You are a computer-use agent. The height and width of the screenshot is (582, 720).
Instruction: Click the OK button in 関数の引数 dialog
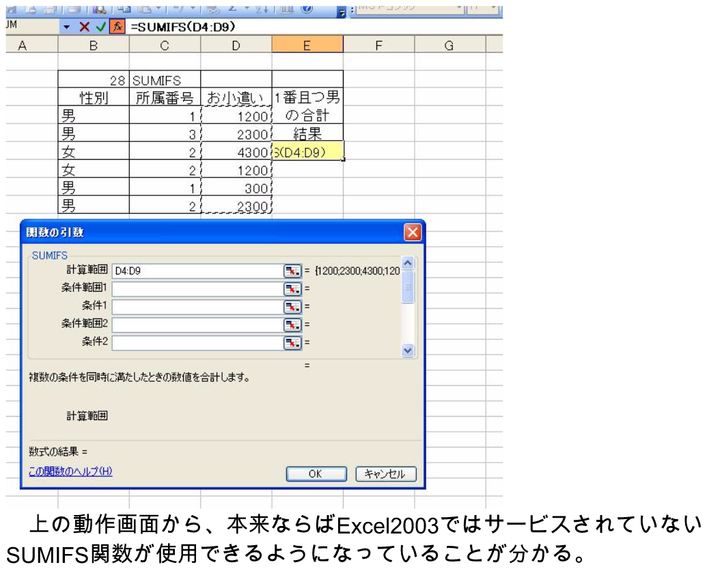316,474
